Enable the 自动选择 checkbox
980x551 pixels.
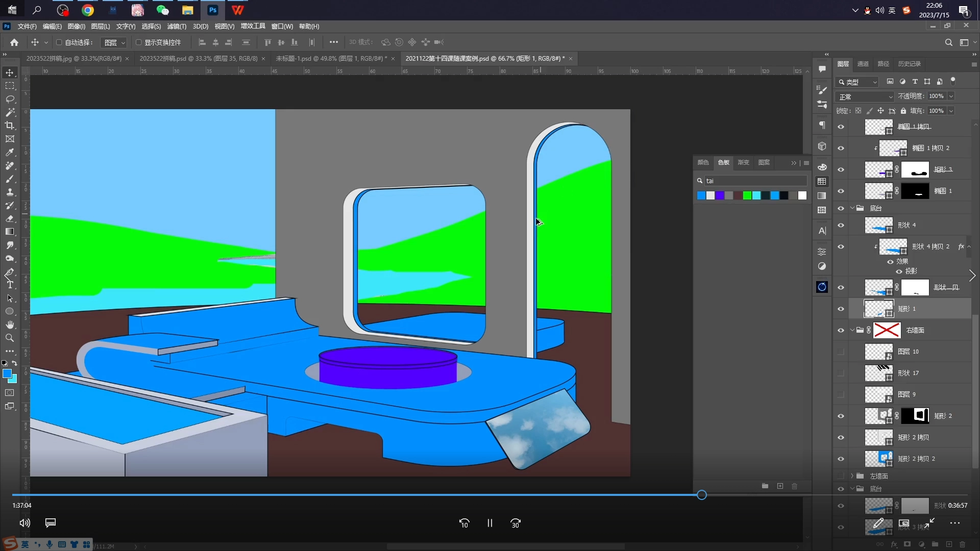point(59,42)
